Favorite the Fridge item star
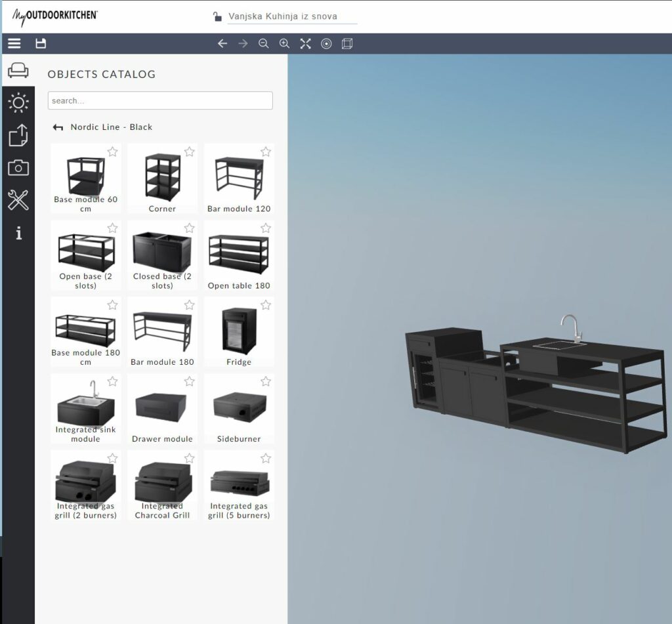 (266, 305)
